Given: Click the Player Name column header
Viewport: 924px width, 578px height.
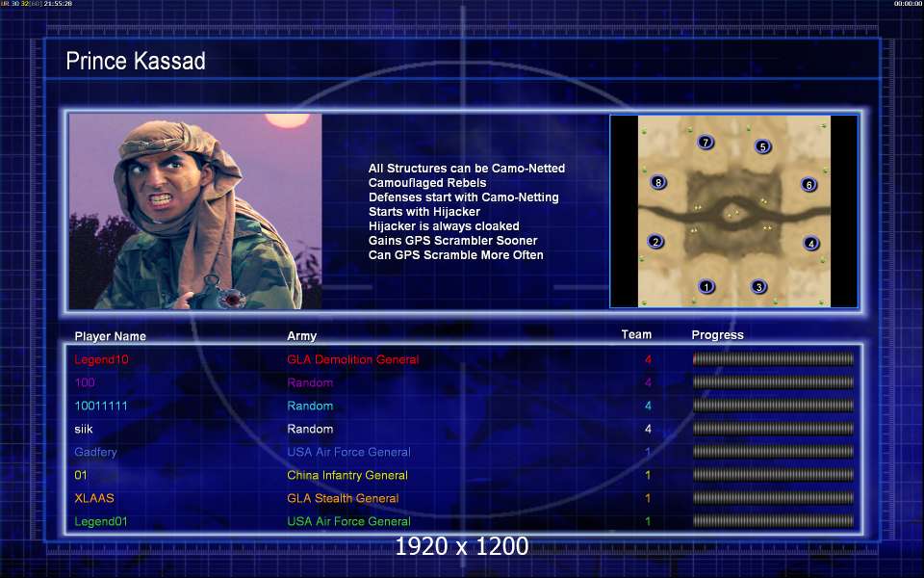Looking at the screenshot, I should click(110, 336).
